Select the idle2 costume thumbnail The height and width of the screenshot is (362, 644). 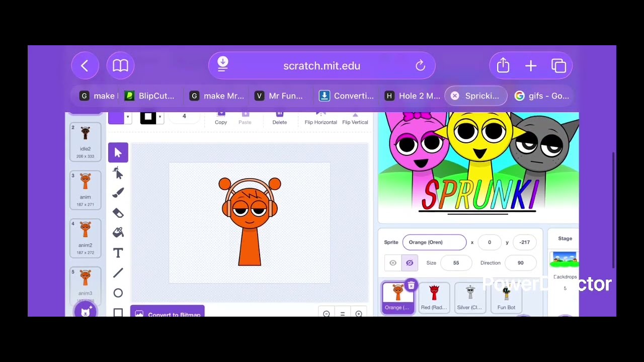(x=85, y=142)
